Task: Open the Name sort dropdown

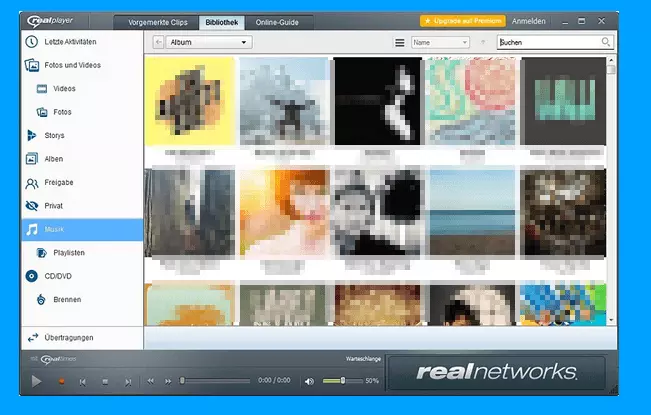Action: coord(440,43)
